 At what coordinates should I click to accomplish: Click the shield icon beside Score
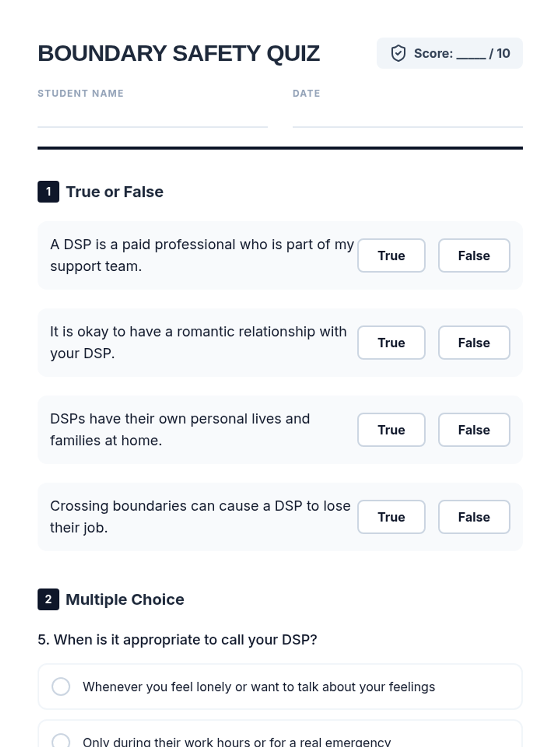click(x=398, y=53)
